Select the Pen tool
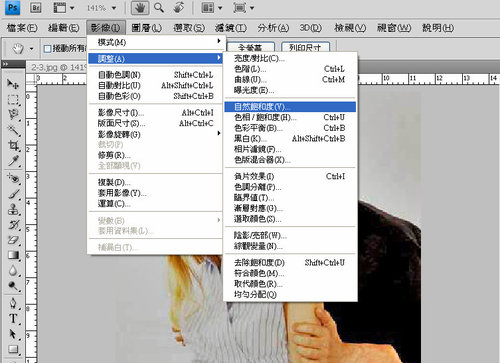The width and height of the screenshot is (500, 363). [x=13, y=303]
